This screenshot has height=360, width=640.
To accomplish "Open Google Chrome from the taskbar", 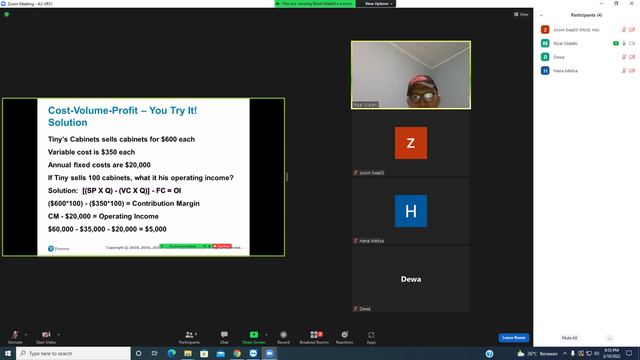I will coord(237,353).
